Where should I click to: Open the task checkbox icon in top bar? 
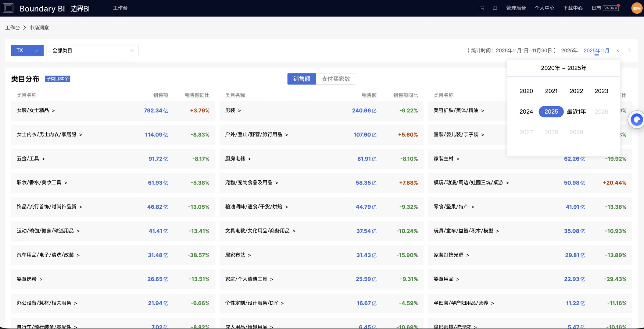pos(481,8)
